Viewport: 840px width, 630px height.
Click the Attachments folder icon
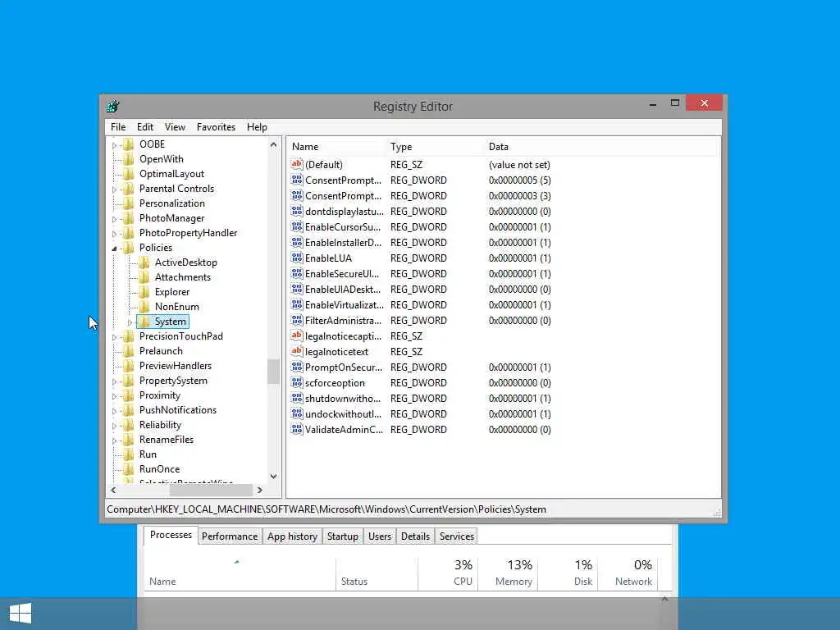click(144, 277)
